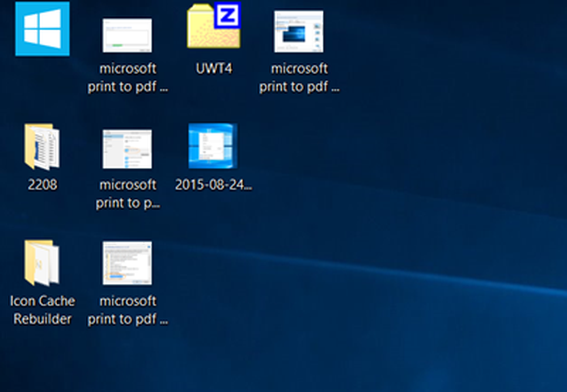
Task: Select the 2208 folder icon
Action: [42, 147]
